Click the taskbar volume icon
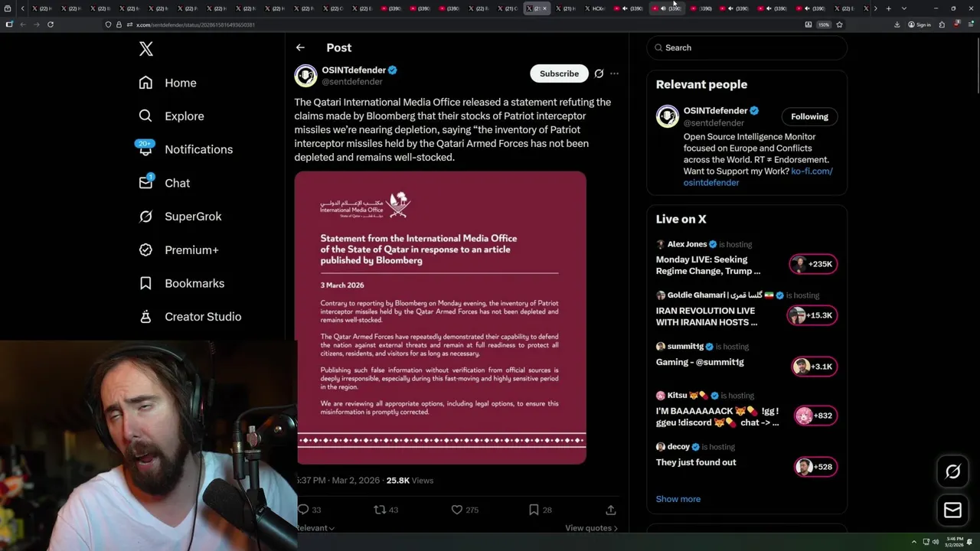The width and height of the screenshot is (980, 551). pyautogui.click(x=935, y=542)
